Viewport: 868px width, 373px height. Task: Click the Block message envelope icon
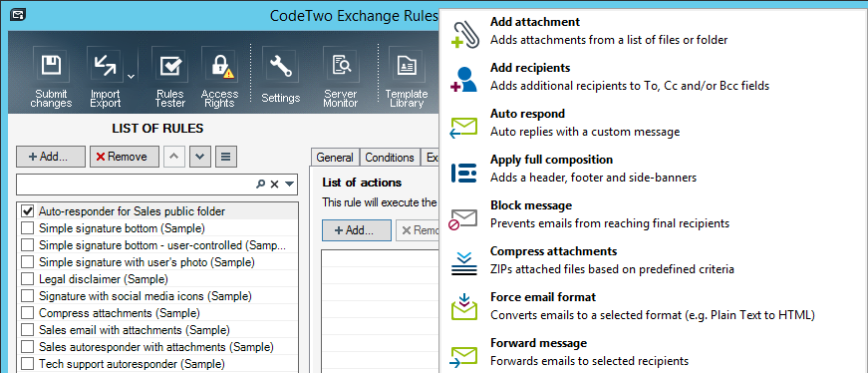[462, 219]
